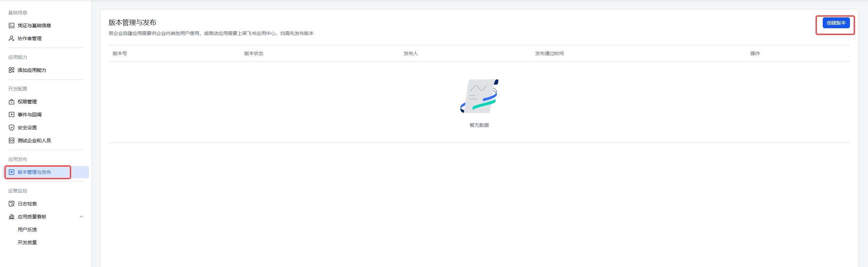
Task: Click the 运营监控 section heading
Action: (18, 191)
